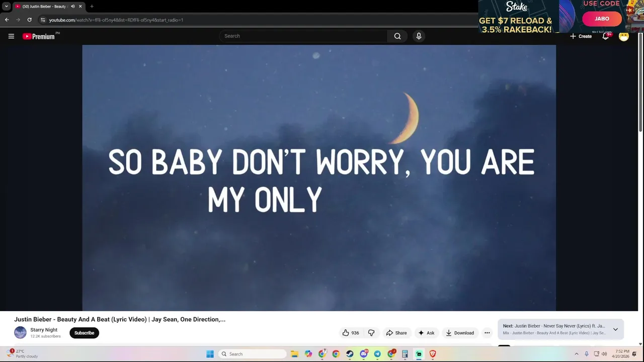
Task: Open Windows Start menu
Action: pyautogui.click(x=210, y=354)
